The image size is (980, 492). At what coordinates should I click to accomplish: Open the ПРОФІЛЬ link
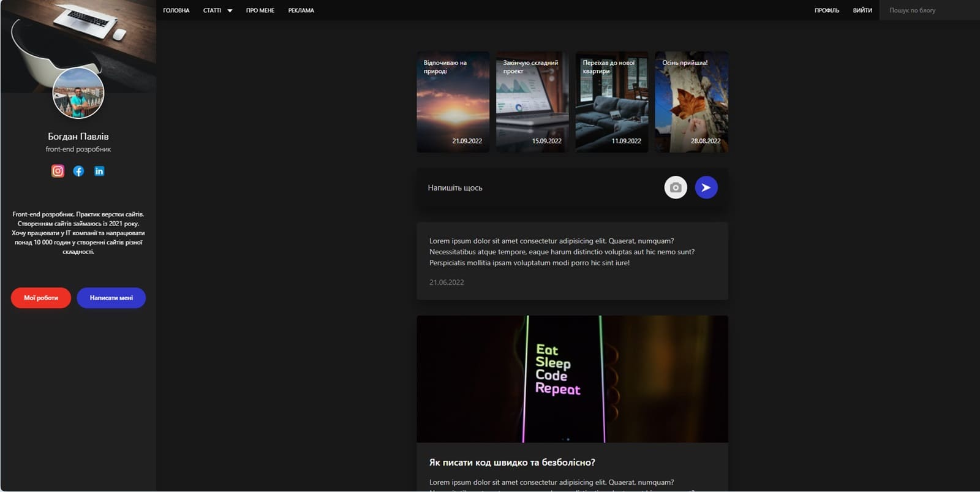click(826, 10)
